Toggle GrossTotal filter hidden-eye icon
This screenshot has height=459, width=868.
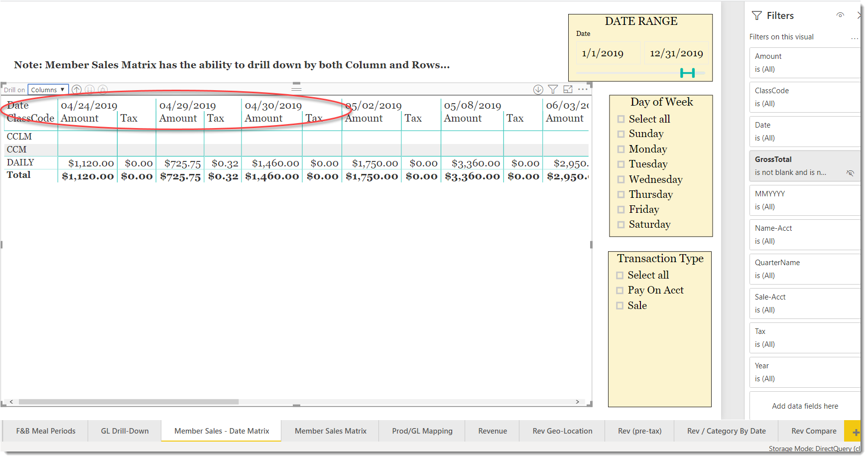851,173
